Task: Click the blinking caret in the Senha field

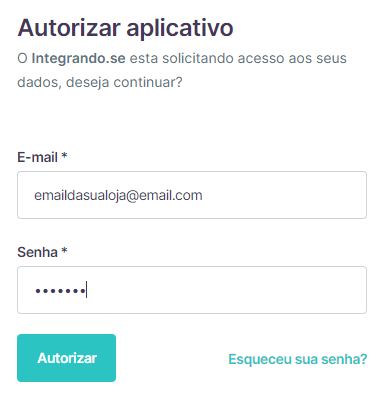Action: (x=86, y=289)
